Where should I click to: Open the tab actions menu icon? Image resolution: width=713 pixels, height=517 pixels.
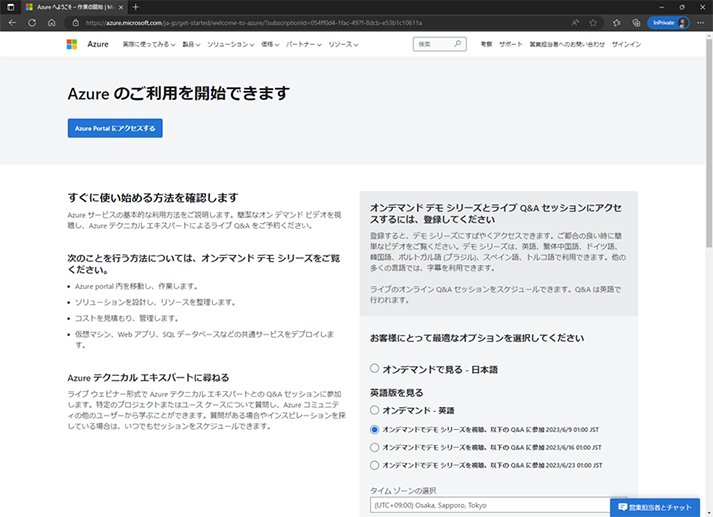point(11,7)
